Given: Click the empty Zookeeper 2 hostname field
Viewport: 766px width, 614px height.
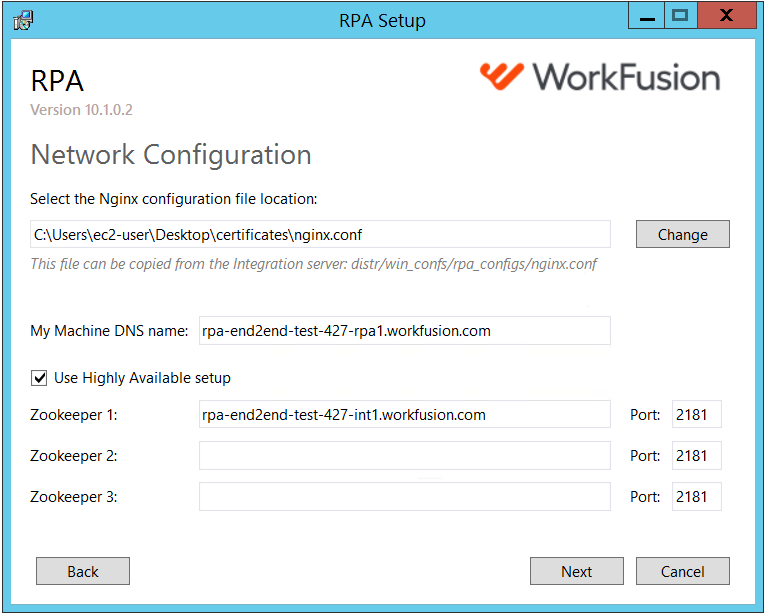Looking at the screenshot, I should click(x=404, y=456).
